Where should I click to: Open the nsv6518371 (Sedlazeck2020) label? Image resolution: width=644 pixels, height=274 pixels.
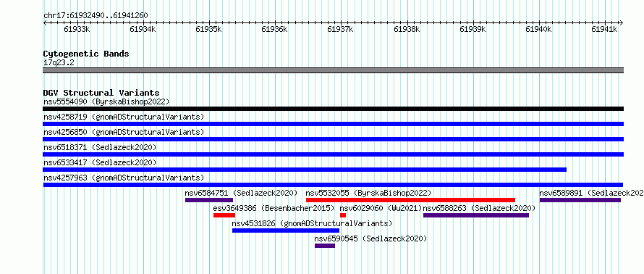coord(100,147)
